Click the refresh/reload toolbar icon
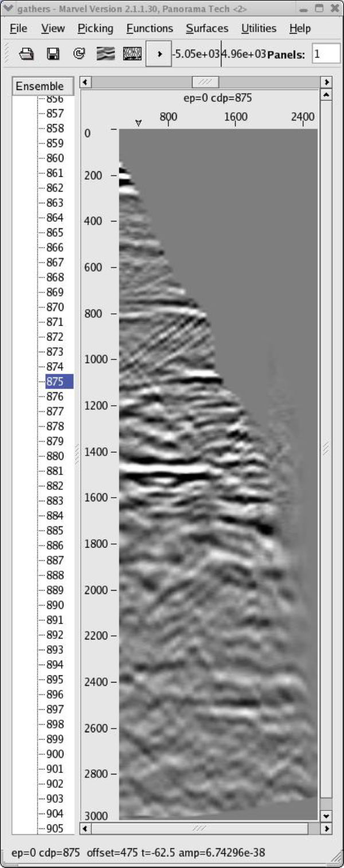Image resolution: width=344 pixels, height=868 pixels. 80,54
